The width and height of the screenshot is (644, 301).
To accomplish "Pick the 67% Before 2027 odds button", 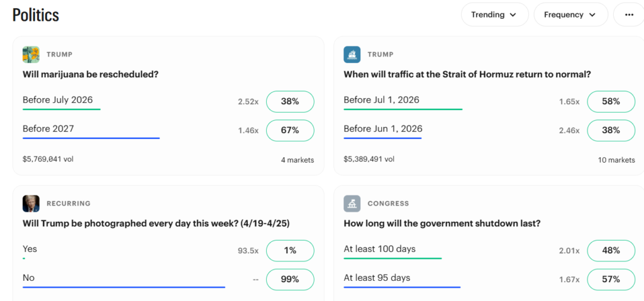I will click(290, 130).
